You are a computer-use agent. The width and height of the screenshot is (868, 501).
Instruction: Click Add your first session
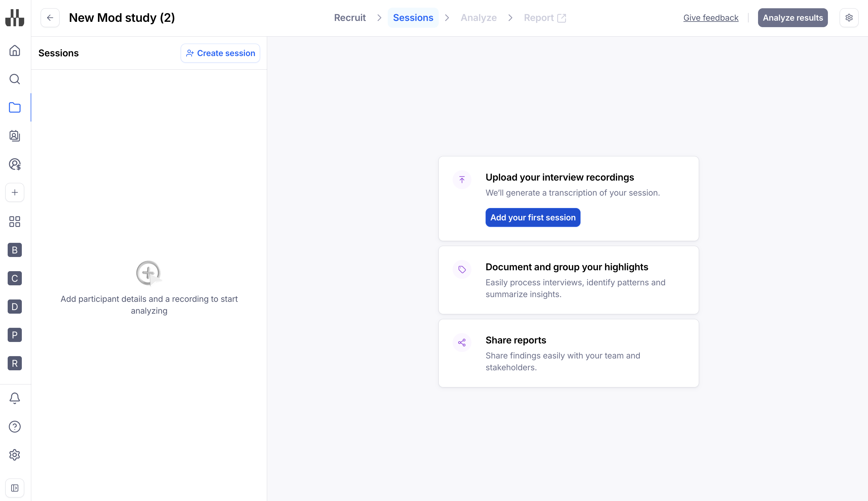(532, 217)
